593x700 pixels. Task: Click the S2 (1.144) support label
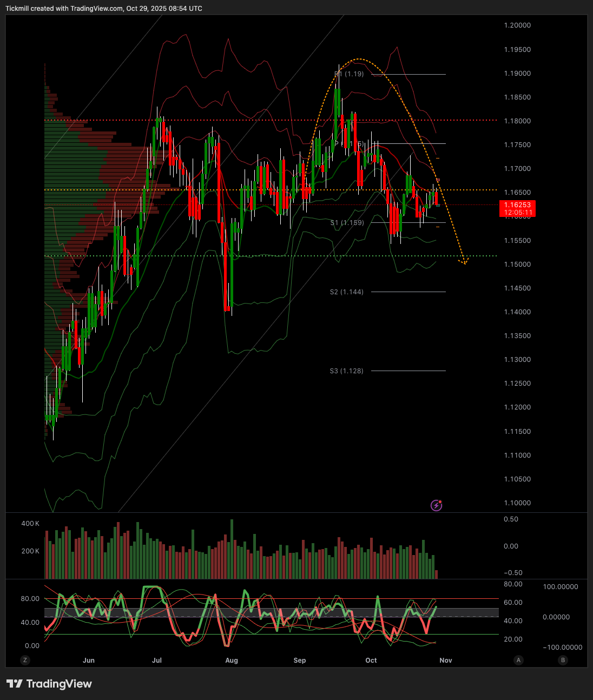pos(347,292)
